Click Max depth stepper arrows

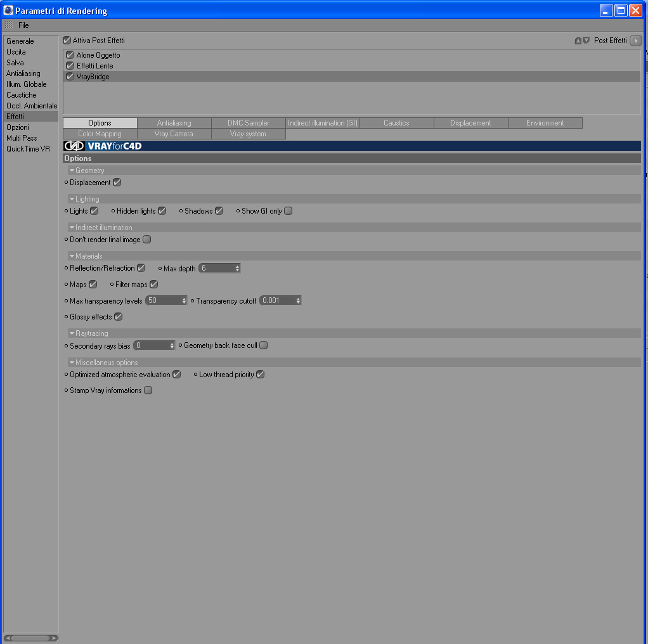tap(237, 268)
